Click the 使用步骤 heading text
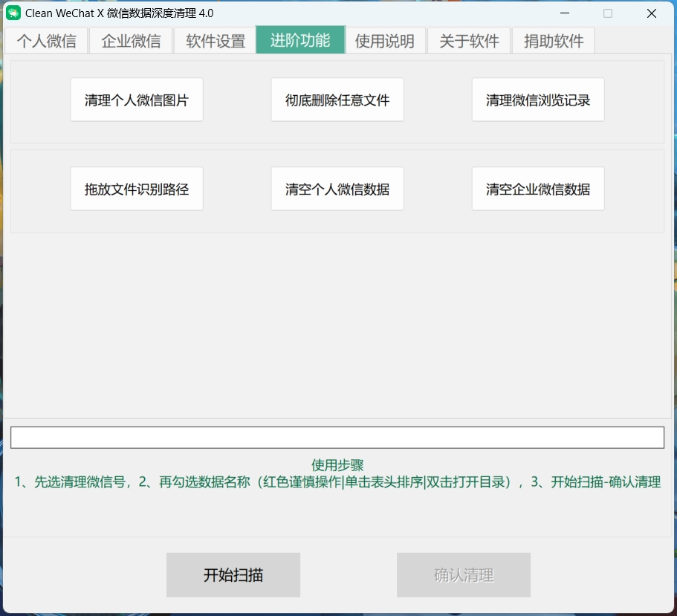Viewport: 677px width, 616px height. click(x=337, y=465)
